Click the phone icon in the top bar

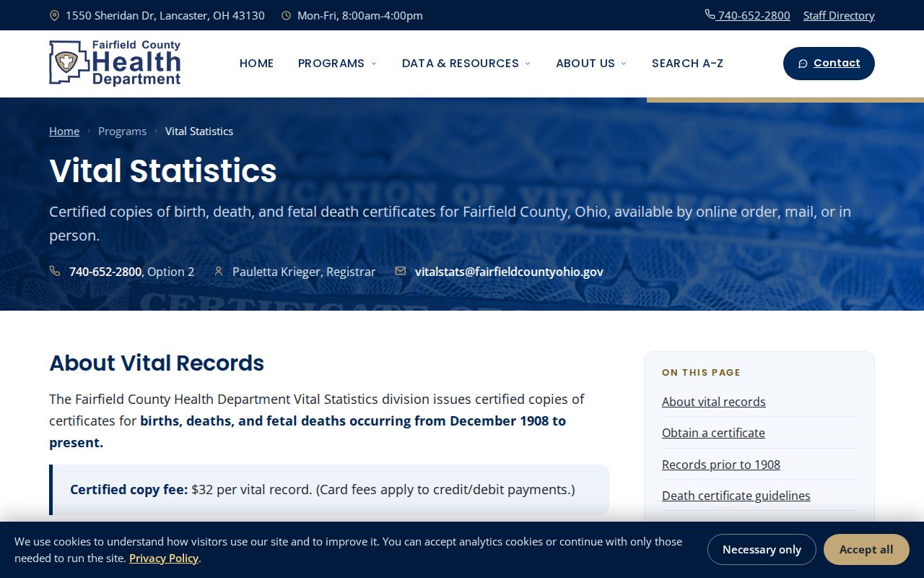pos(710,14)
